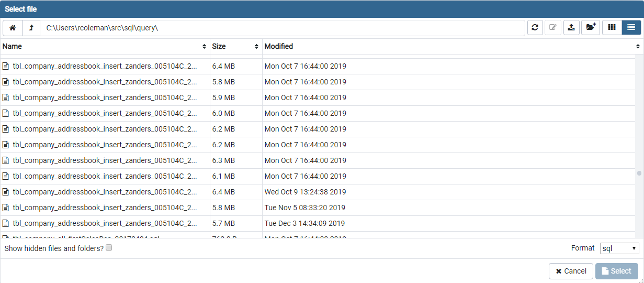This screenshot has width=644, height=283.
Task: Click the vertical scrollbar handle
Action: tap(639, 173)
